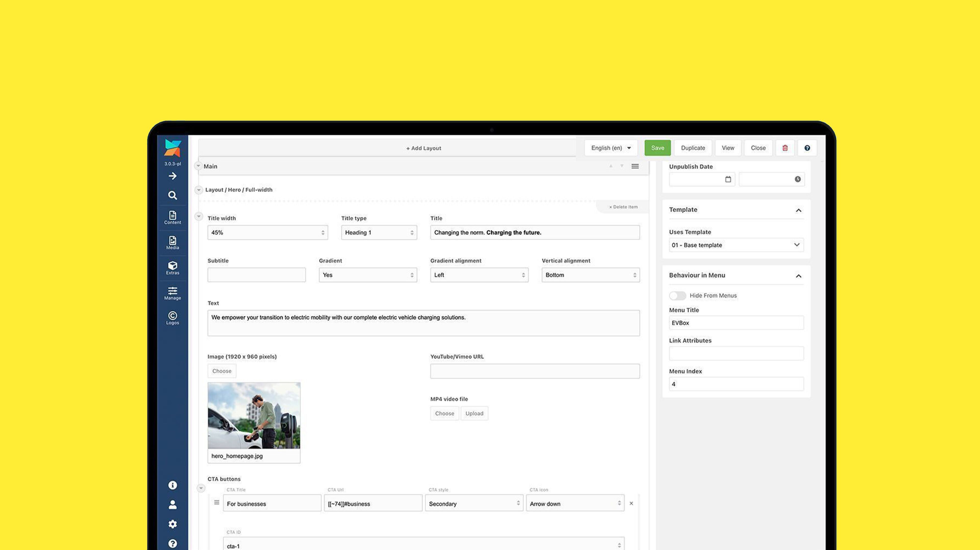980x550 pixels.
Task: Open CTA style Secondary dropdown
Action: pyautogui.click(x=474, y=503)
